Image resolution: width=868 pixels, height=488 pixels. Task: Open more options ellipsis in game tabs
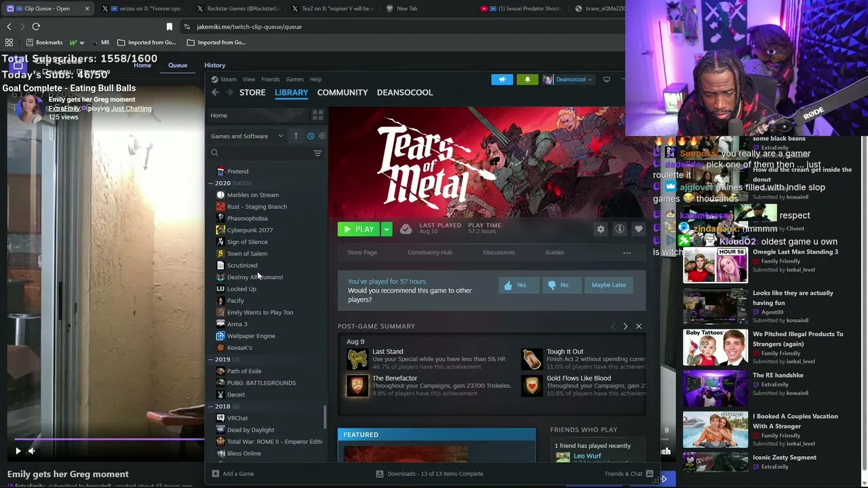[x=627, y=253]
